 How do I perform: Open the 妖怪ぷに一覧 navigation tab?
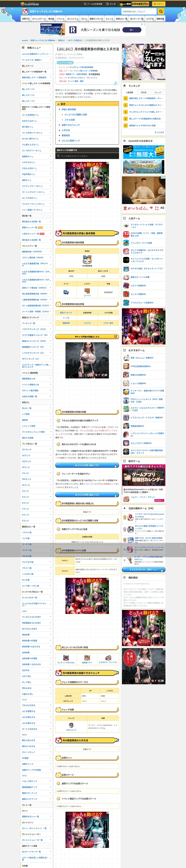pos(122,19)
